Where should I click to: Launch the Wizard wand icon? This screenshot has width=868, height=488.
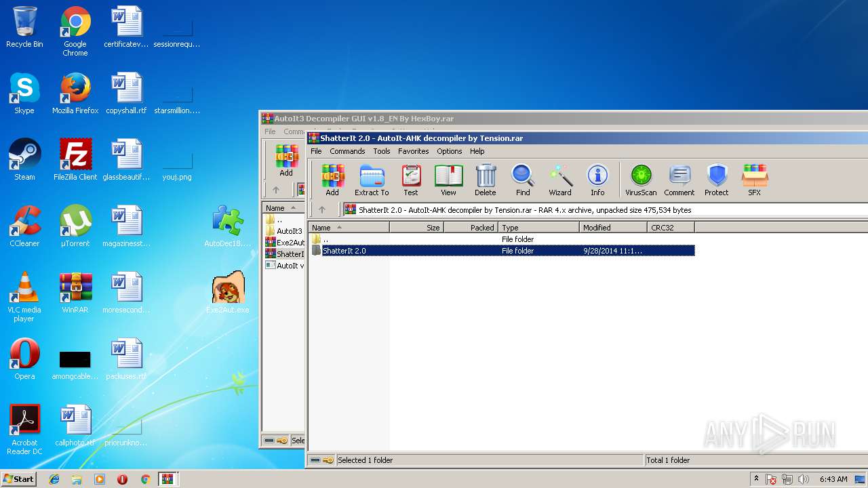(560, 180)
